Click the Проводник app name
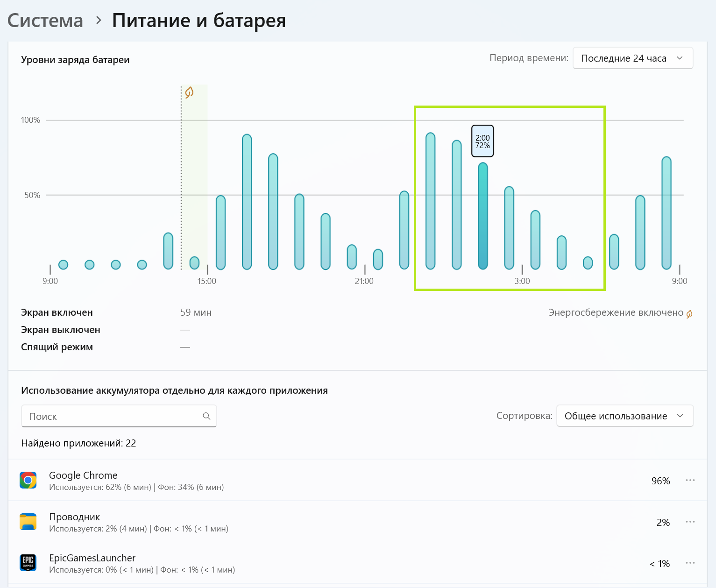Viewport: 716px width, 588px height. 75,517
